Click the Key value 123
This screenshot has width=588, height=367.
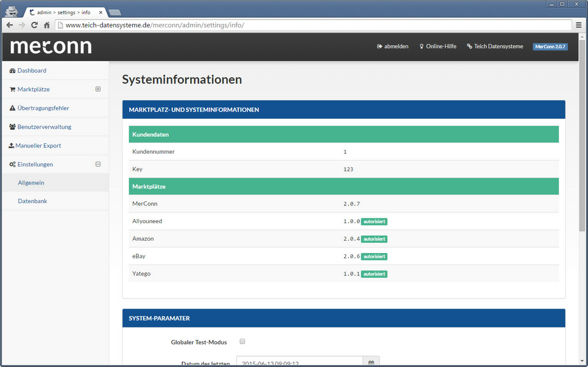(349, 169)
